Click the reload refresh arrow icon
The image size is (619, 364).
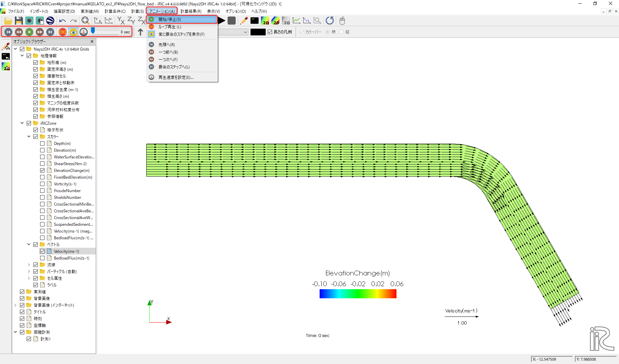point(330,21)
